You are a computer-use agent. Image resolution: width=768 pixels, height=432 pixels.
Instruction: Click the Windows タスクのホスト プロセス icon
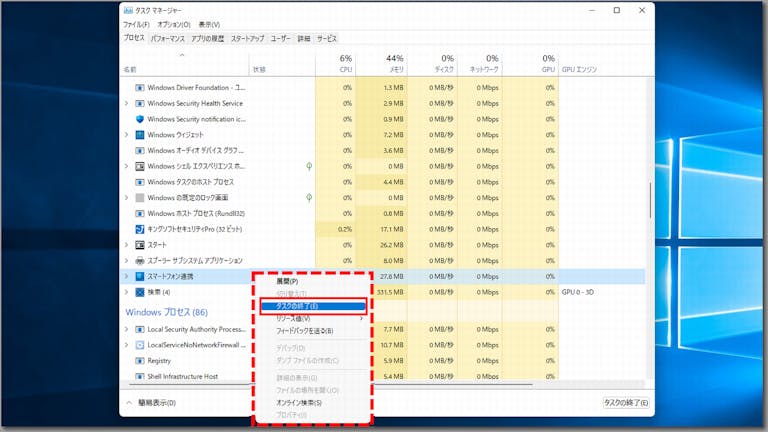(140, 182)
